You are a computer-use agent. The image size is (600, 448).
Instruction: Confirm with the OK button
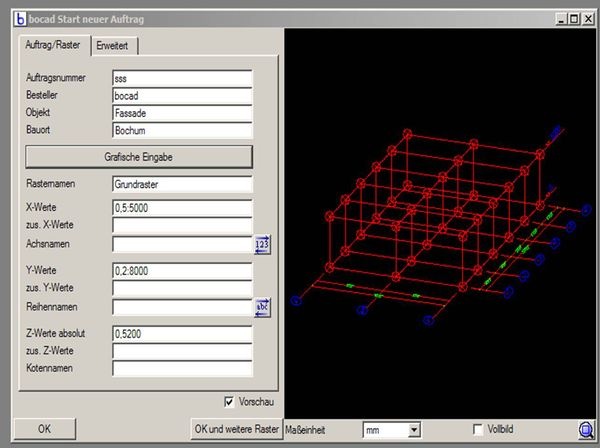tap(44, 429)
